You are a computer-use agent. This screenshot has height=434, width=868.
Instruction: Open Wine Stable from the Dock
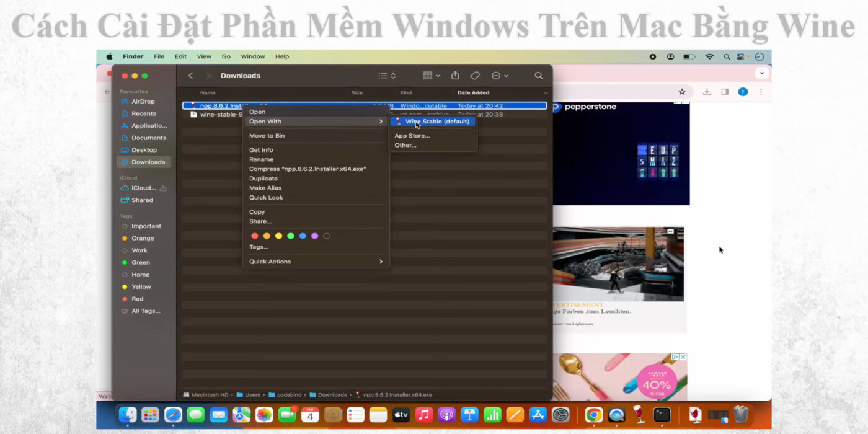(639, 415)
